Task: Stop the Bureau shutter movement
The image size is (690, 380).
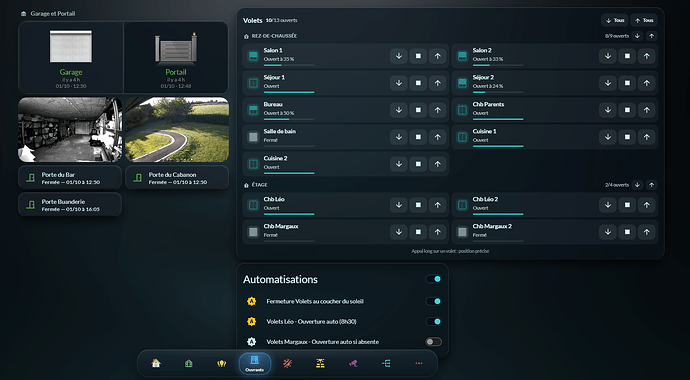Action: pos(418,110)
